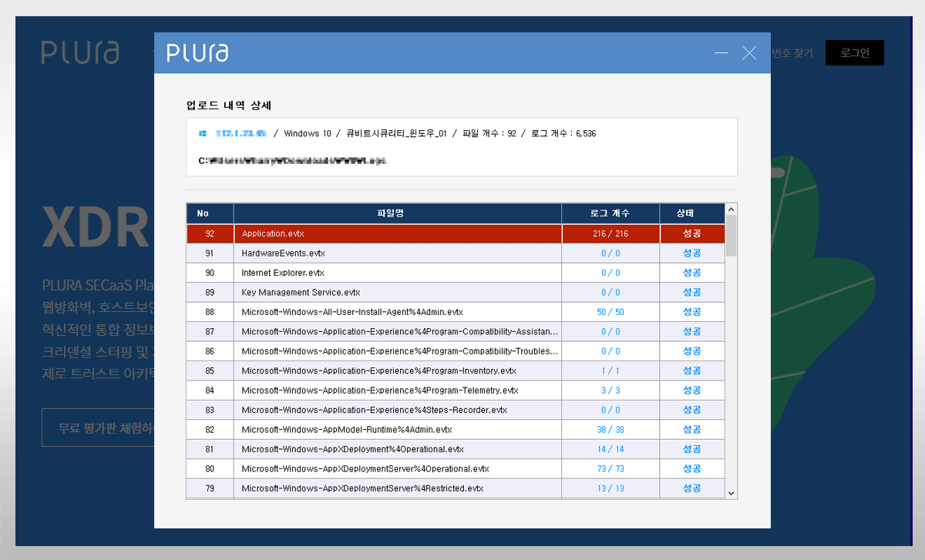
Task: Click row number 87 cell
Action: pyautogui.click(x=210, y=331)
